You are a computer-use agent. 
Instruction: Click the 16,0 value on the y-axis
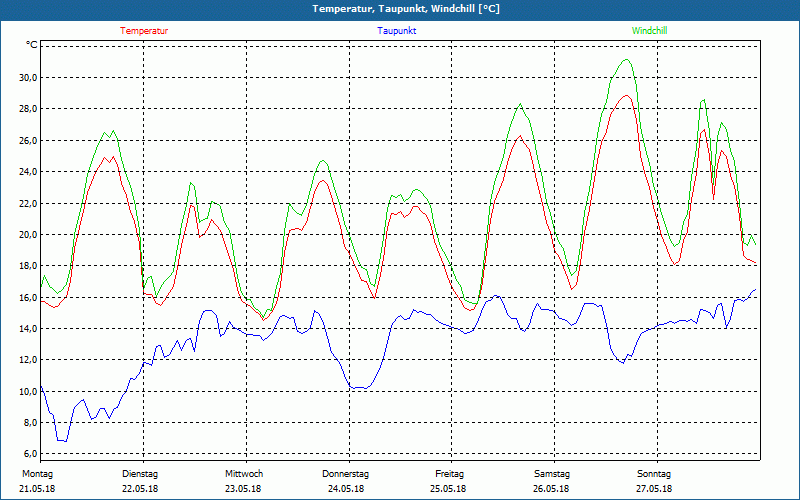click(x=27, y=297)
